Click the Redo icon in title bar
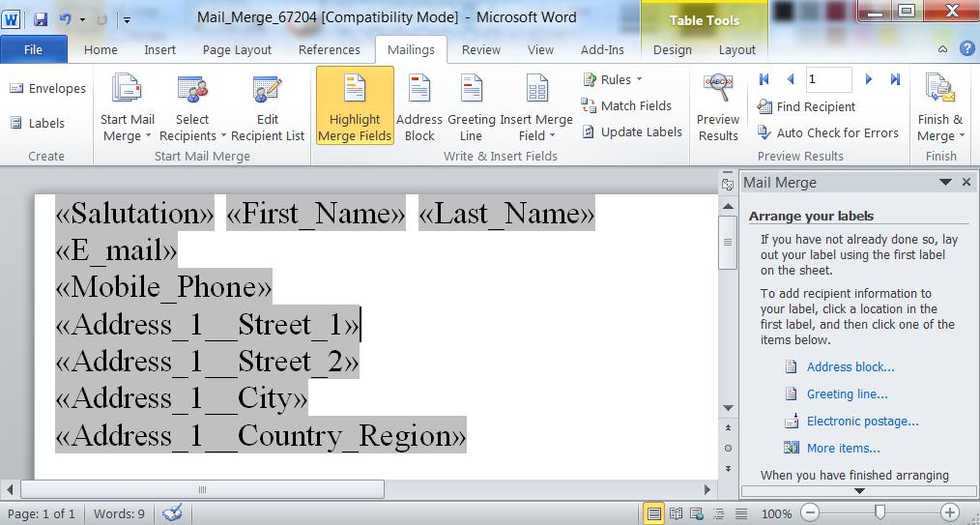The image size is (980, 525). pos(101,19)
